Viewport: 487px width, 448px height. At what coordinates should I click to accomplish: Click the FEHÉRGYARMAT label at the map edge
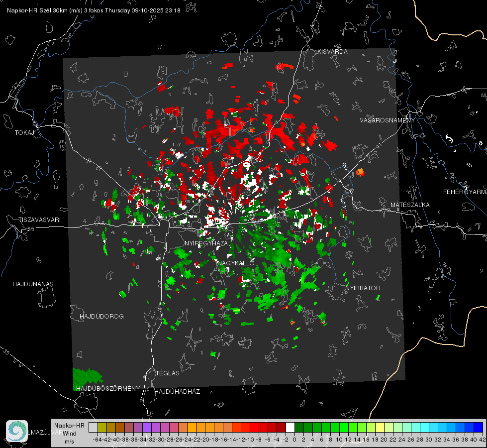(465, 192)
